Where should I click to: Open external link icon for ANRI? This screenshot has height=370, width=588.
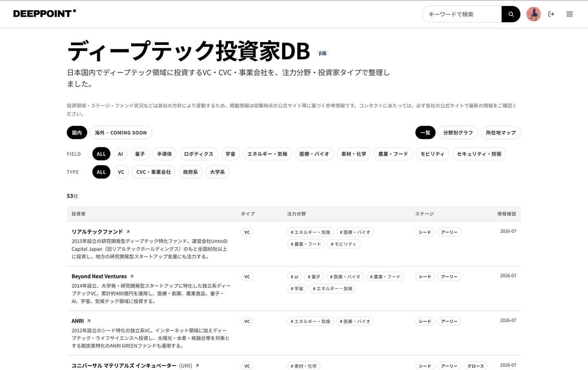89,321
